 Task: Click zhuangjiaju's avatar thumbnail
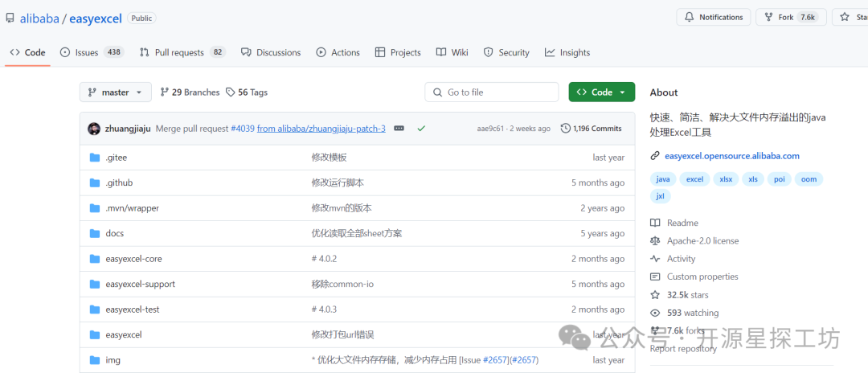click(94, 129)
